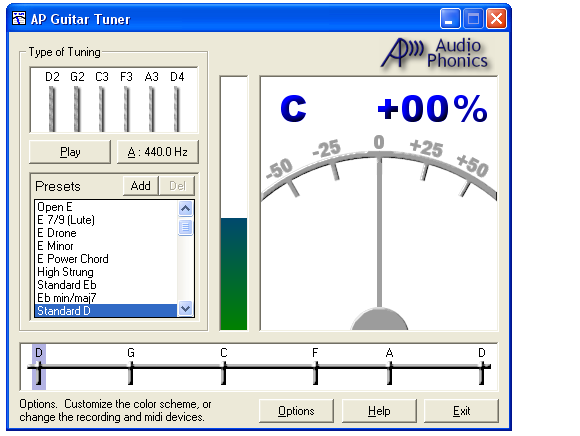580x436 pixels.
Task: Click the G2 string in tuning display
Action: [77, 109]
